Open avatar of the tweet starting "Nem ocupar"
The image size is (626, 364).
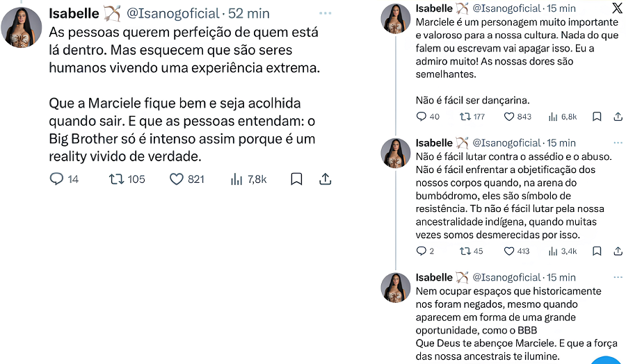coord(396,287)
